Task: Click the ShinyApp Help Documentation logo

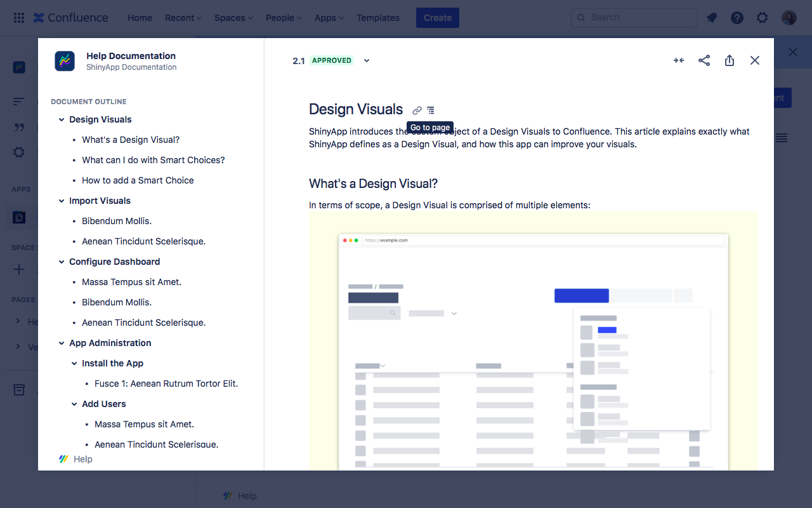Action: [x=65, y=61]
